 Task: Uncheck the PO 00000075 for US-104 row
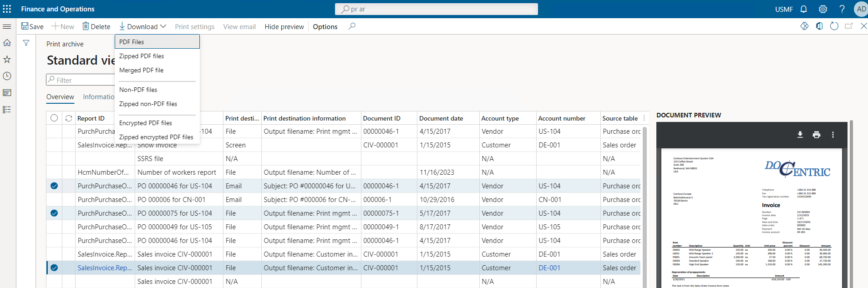[x=54, y=213]
